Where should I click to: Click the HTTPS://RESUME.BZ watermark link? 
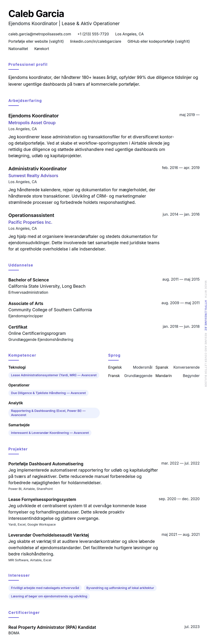click(x=206, y=315)
